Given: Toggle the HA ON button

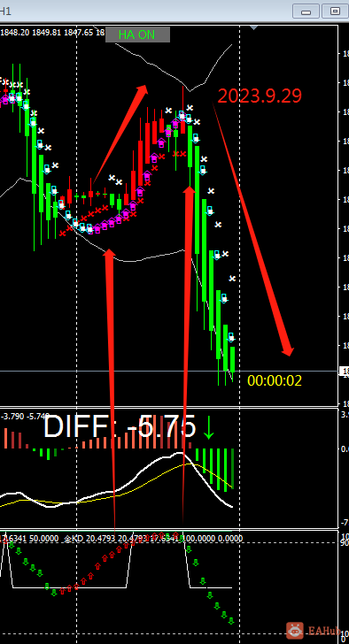Looking at the screenshot, I should pyautogui.click(x=137, y=34).
